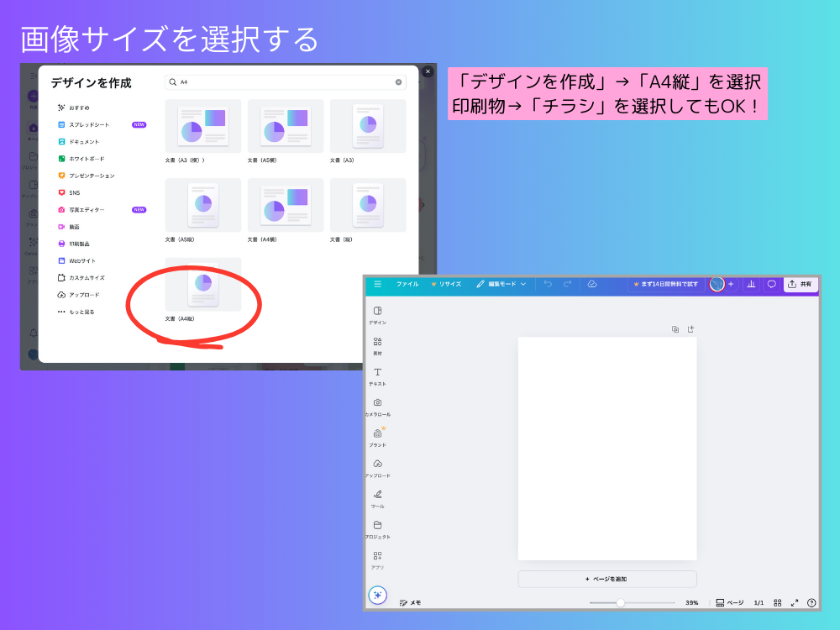Viewport: 840px width, 630px height.
Task: Open the アプリ panel icon
Action: click(377, 556)
